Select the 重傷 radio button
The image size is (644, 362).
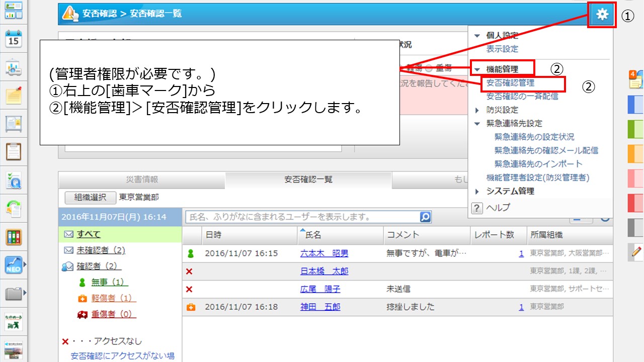(429, 69)
